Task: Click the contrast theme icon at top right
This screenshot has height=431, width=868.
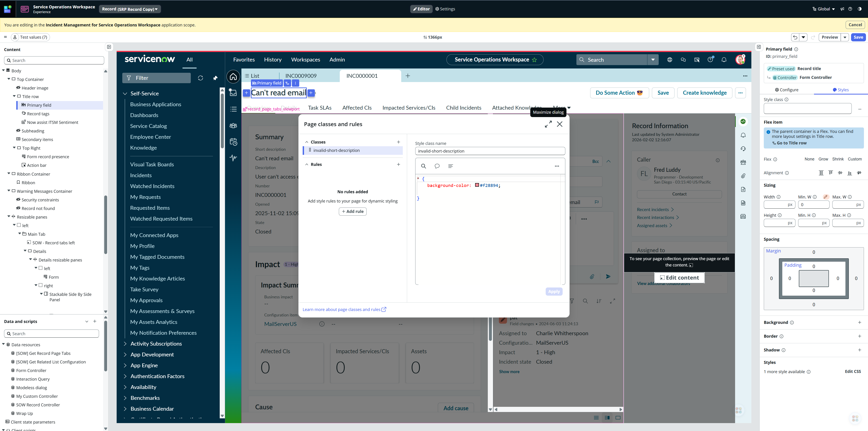Action: pos(860,9)
